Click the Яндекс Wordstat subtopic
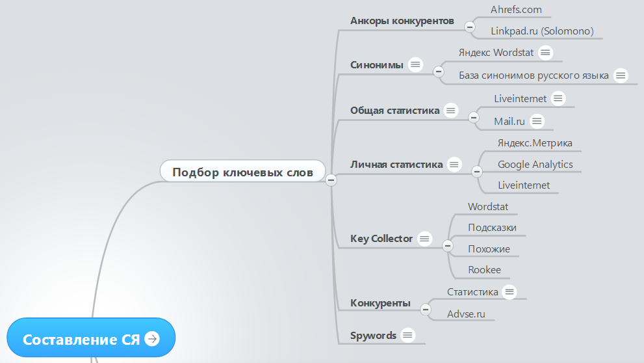Image resolution: width=644 pixels, height=363 pixels. pos(496,53)
